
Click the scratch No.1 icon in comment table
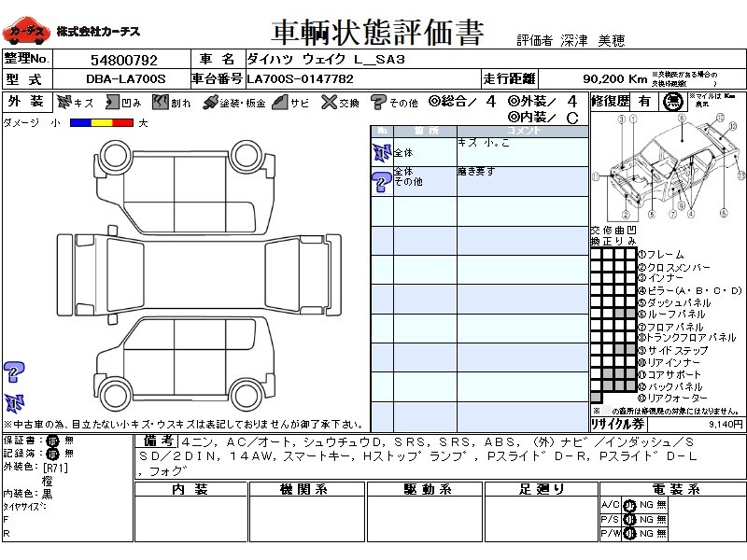click(382, 152)
